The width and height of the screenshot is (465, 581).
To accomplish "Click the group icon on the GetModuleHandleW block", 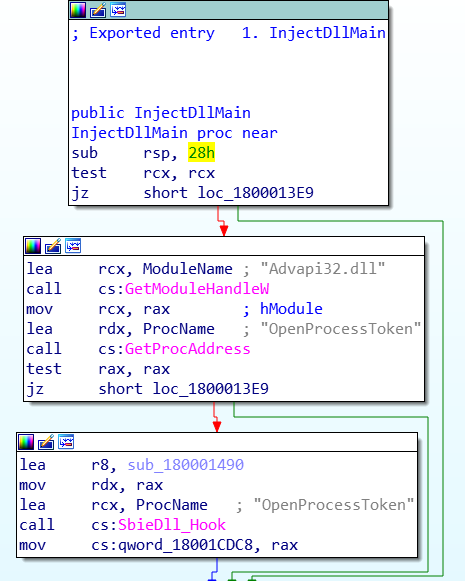I will (x=73, y=246).
